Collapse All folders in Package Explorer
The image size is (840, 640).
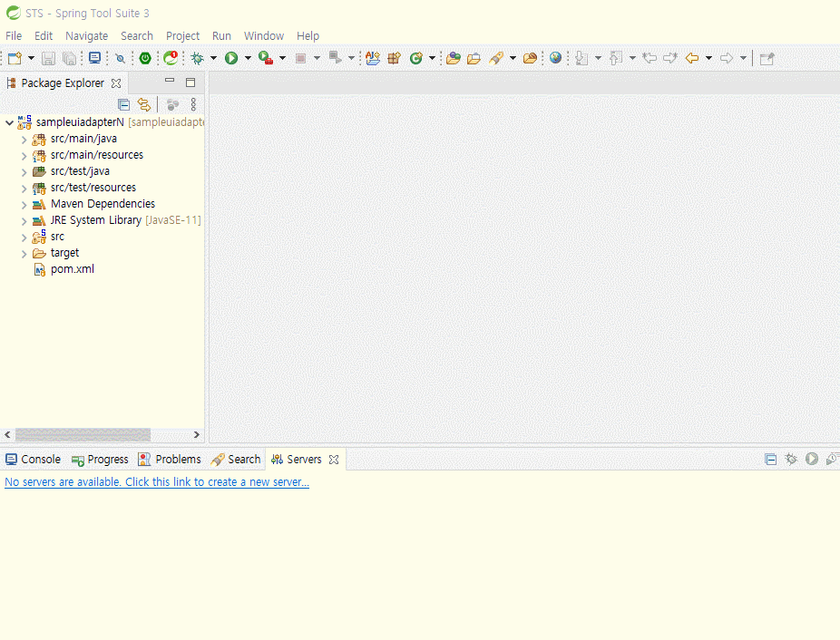pos(123,103)
